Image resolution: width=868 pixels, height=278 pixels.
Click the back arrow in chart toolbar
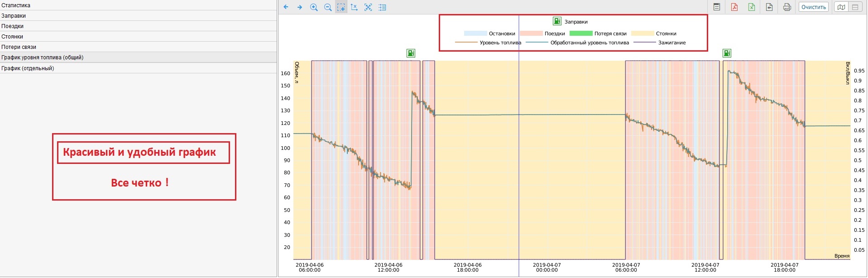click(286, 7)
